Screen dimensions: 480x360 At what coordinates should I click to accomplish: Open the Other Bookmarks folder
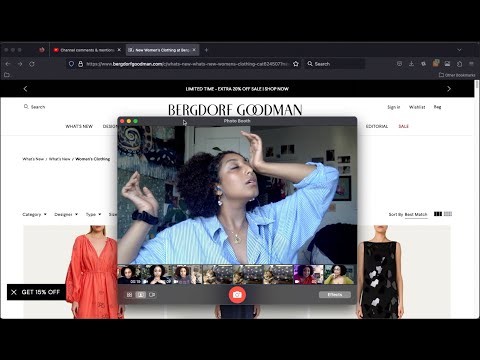[x=457, y=75]
